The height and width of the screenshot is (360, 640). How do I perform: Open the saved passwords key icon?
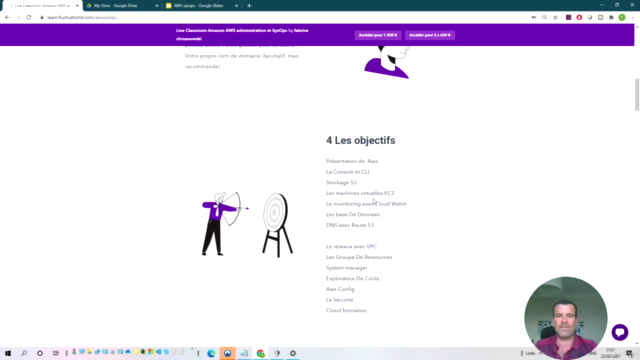click(x=534, y=18)
